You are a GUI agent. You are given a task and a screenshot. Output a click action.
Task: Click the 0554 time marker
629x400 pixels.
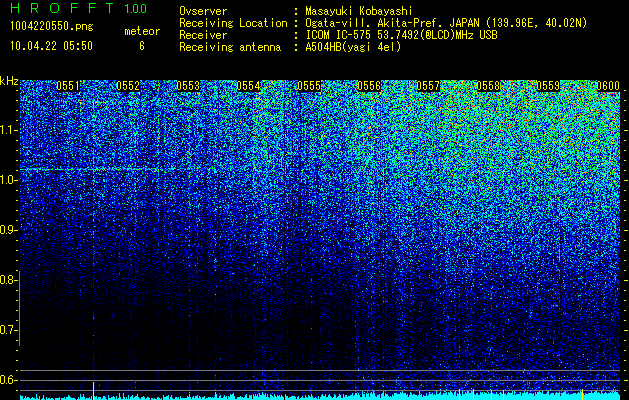[x=248, y=86]
